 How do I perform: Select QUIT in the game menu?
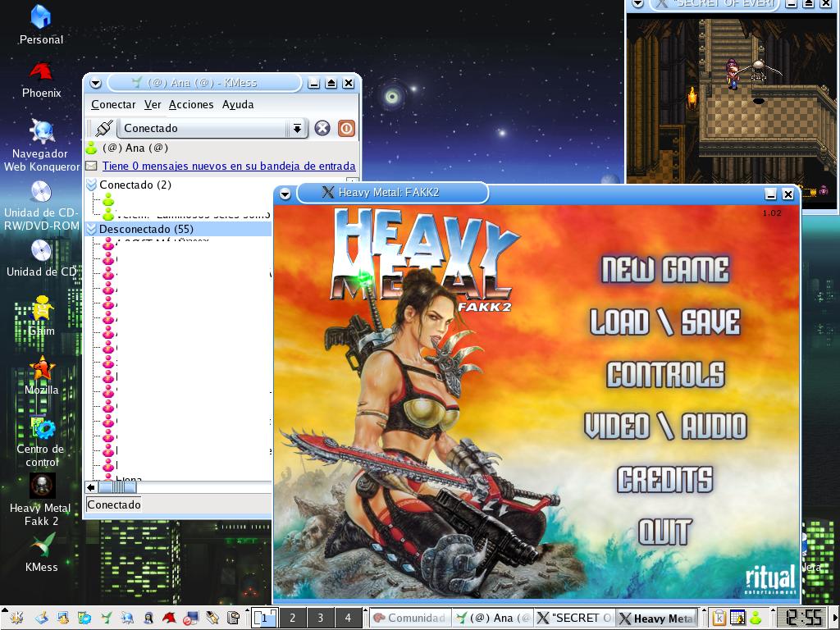pos(664,532)
